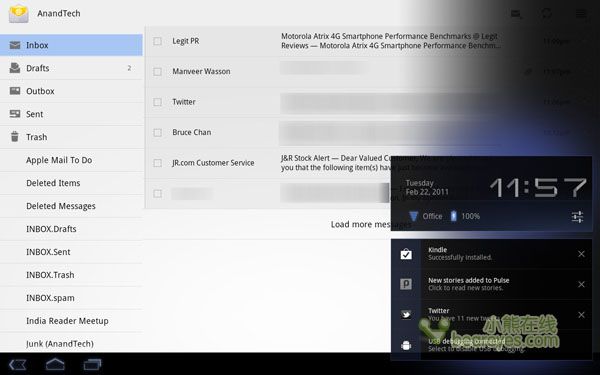
Task: Open the USB debugging Android icon
Action: (406, 345)
